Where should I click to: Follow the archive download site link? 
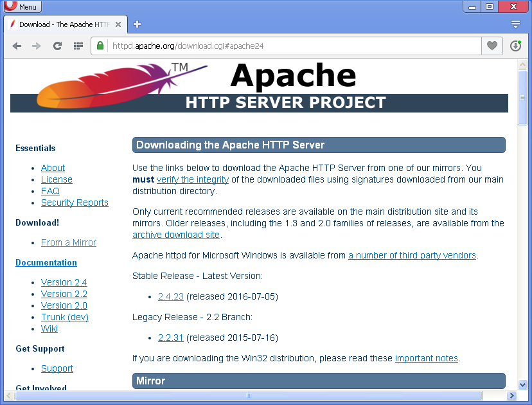[176, 235]
